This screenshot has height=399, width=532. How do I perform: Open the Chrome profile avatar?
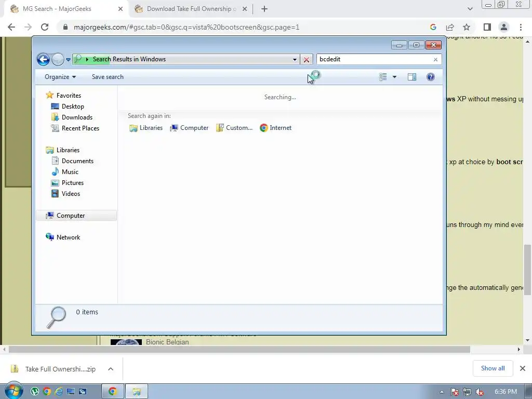click(x=504, y=27)
